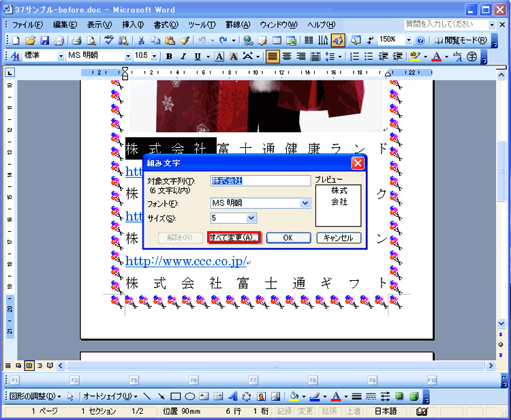Insert a Text Box from drawing toolbar
Image resolution: width=511 pixels, height=420 pixels.
204,396
